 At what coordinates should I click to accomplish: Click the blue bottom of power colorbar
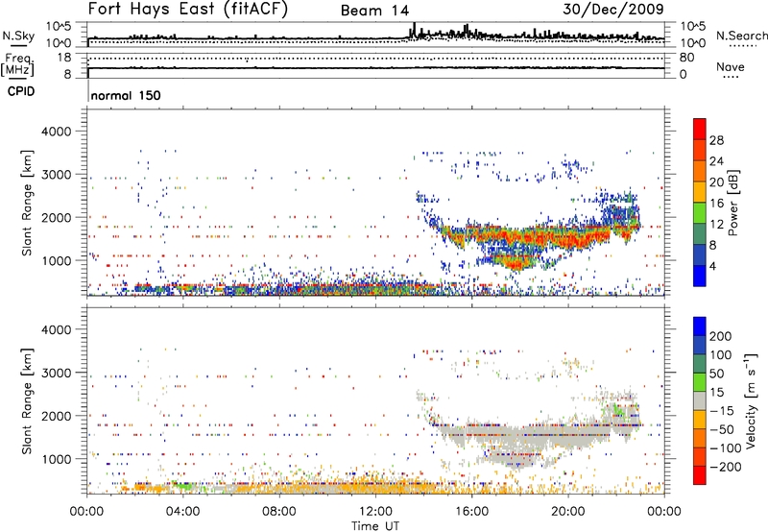coord(700,276)
